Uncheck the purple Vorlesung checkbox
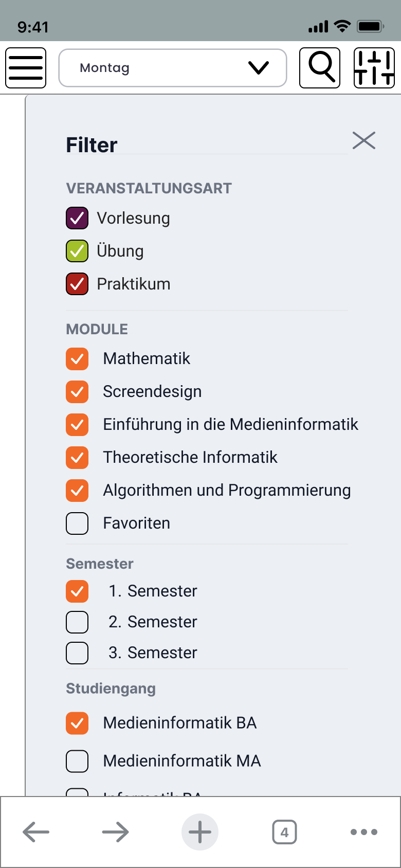Viewport: 401px width, 868px height. [77, 218]
